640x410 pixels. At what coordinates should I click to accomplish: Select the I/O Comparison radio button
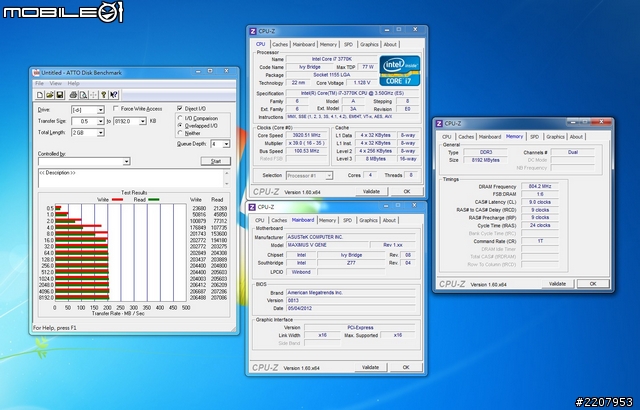pyautogui.click(x=180, y=118)
